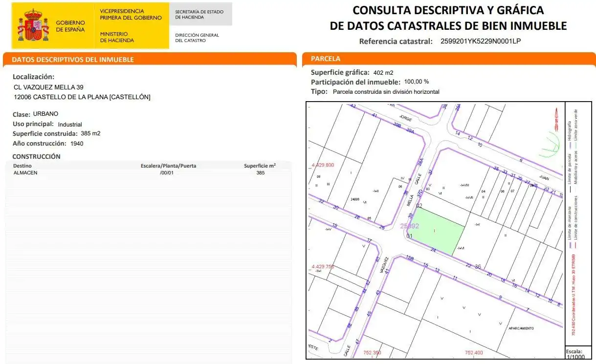The image size is (596, 364).
Task: Click the 'Destino' column header
Action: (22, 166)
